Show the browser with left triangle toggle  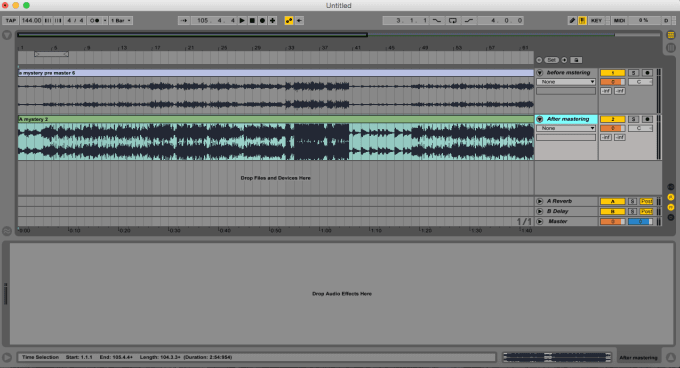coord(7,35)
